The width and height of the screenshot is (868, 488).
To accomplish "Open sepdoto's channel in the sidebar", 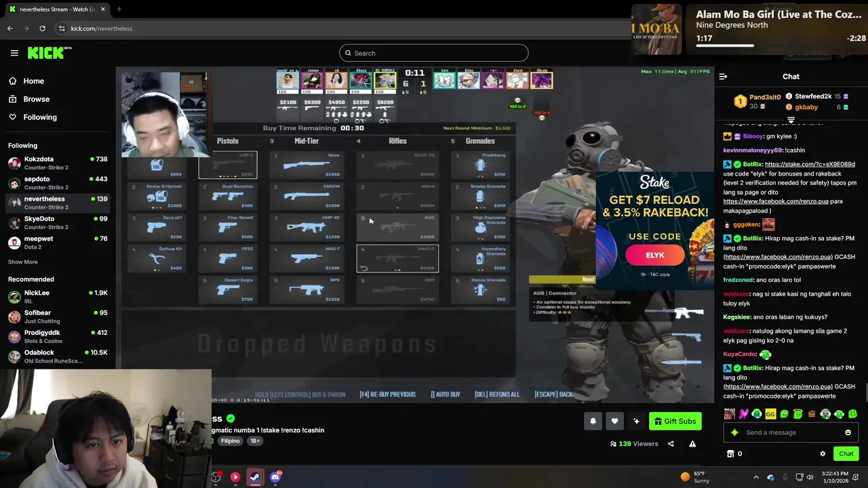I will [58, 183].
